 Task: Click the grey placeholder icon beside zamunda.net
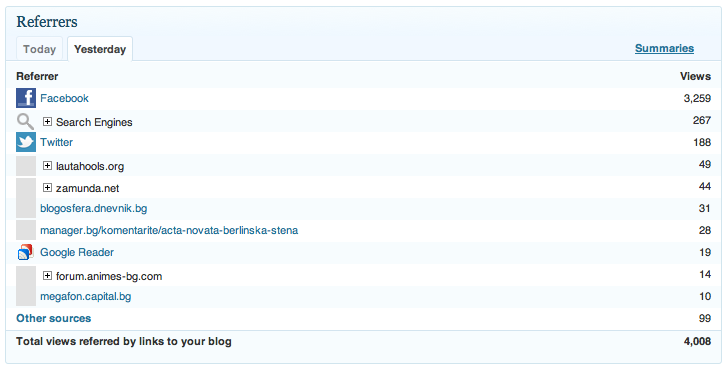[26, 187]
